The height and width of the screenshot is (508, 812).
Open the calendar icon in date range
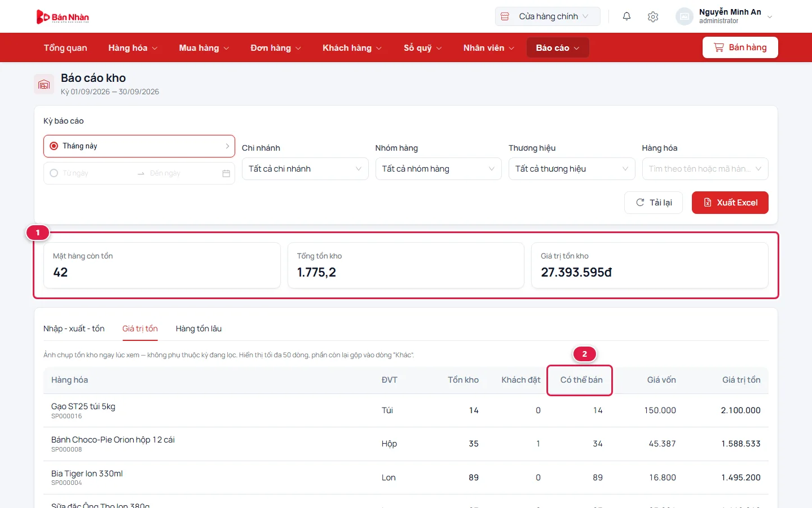[x=226, y=173]
